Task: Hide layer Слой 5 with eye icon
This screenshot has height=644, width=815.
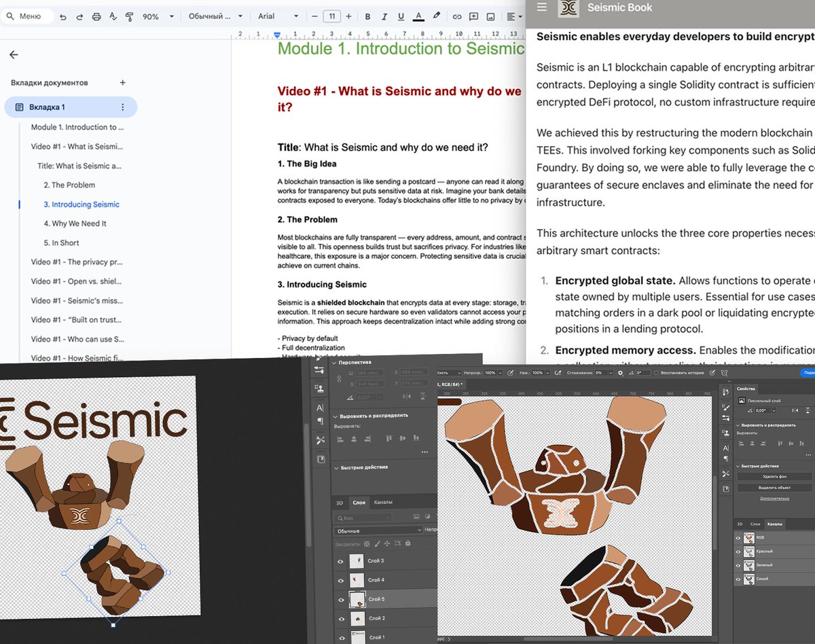Action: [341, 599]
